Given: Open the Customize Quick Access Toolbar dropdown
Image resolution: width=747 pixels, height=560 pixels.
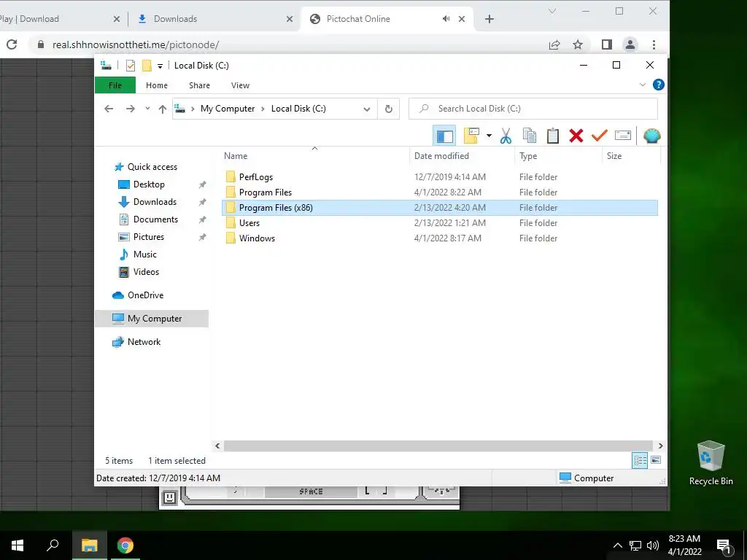Looking at the screenshot, I should pyautogui.click(x=160, y=66).
